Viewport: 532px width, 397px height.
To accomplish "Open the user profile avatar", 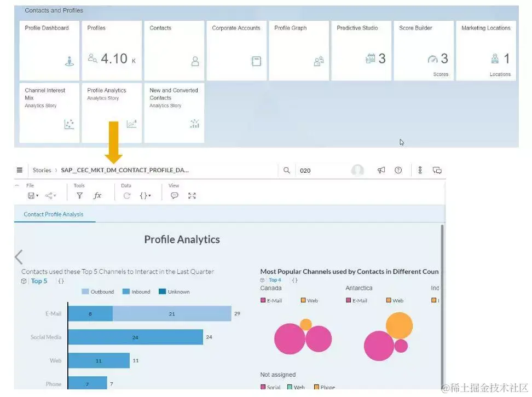I will click(357, 170).
